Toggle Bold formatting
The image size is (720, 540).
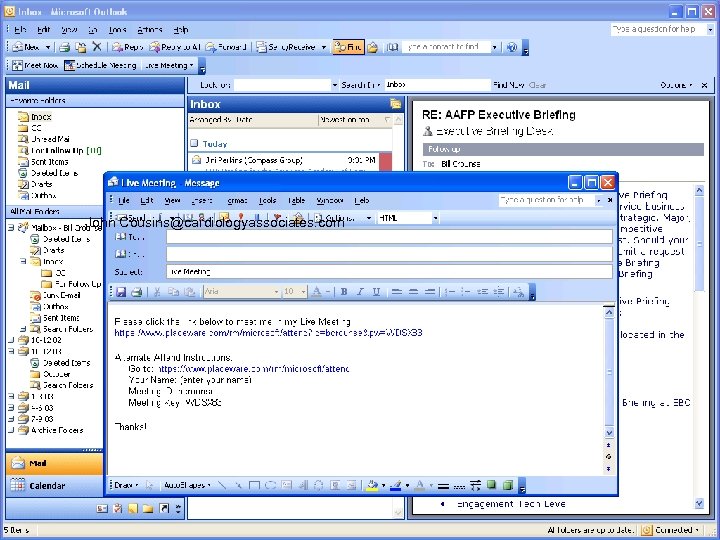[x=343, y=292]
